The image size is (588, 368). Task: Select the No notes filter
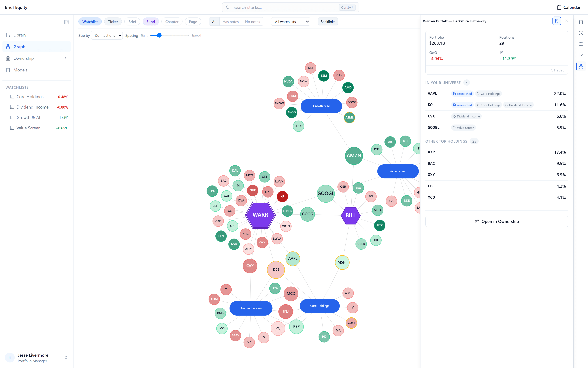253,22
